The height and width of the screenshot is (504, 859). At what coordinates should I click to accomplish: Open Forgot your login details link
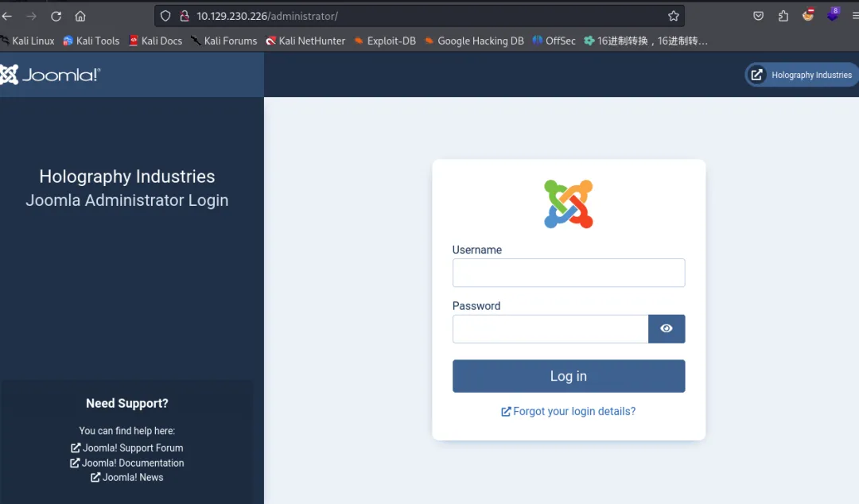tap(569, 412)
